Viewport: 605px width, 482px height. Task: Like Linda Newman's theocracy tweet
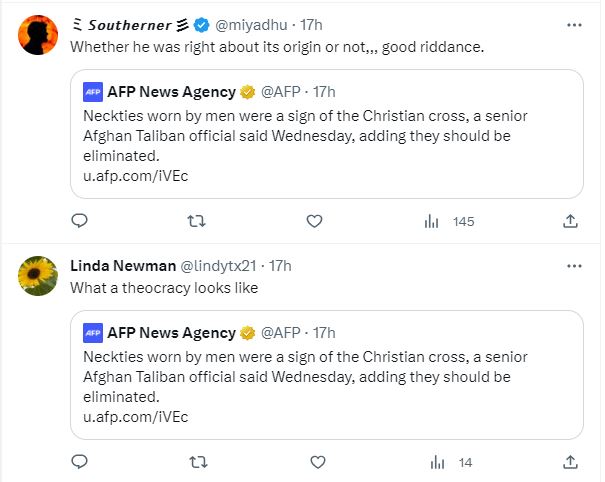tap(315, 462)
